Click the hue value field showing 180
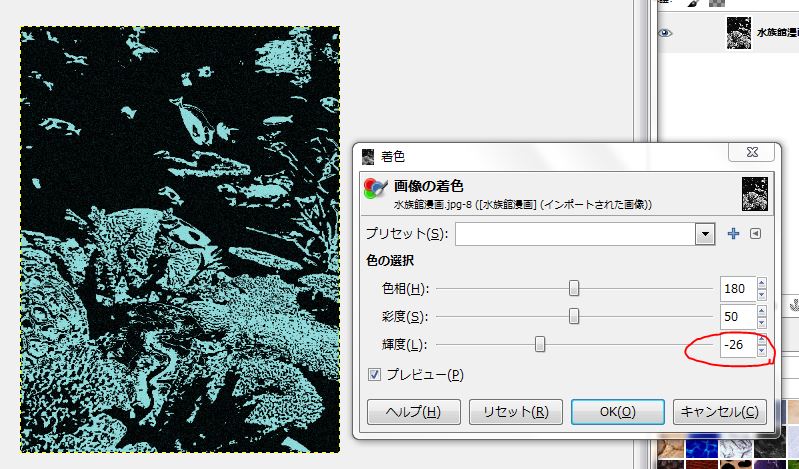Image resolution: width=799 pixels, height=469 pixels. 737,289
